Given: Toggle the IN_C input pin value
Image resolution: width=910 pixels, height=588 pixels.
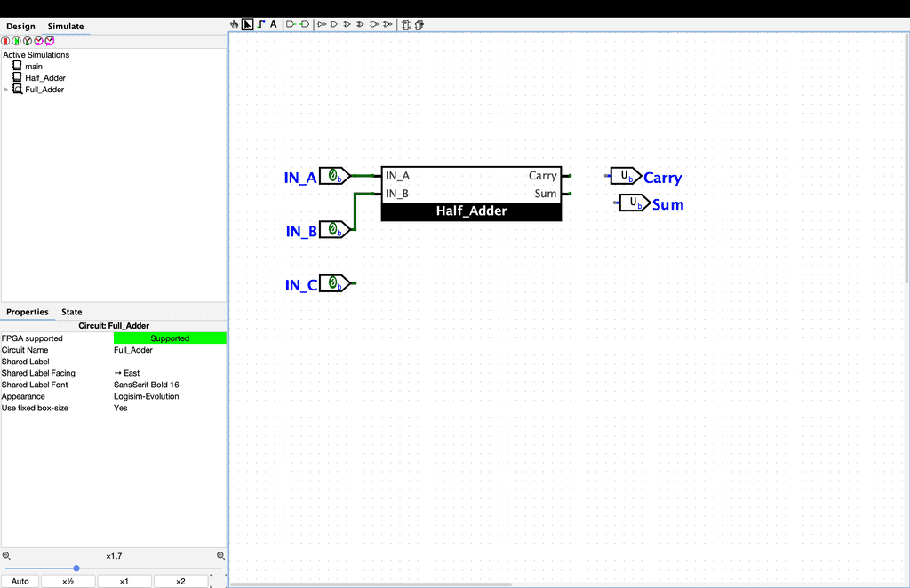Looking at the screenshot, I should click(333, 283).
